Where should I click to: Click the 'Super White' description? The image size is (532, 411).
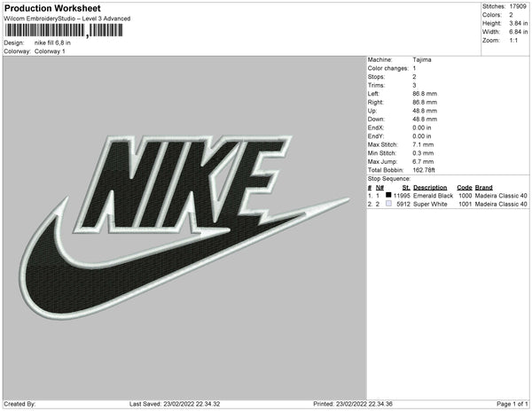coord(430,205)
